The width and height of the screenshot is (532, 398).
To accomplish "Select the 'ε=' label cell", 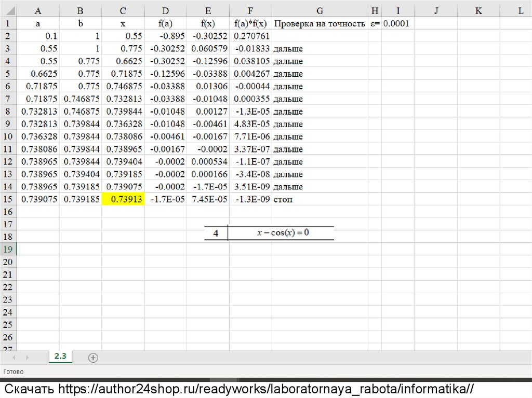I will 375,23.
